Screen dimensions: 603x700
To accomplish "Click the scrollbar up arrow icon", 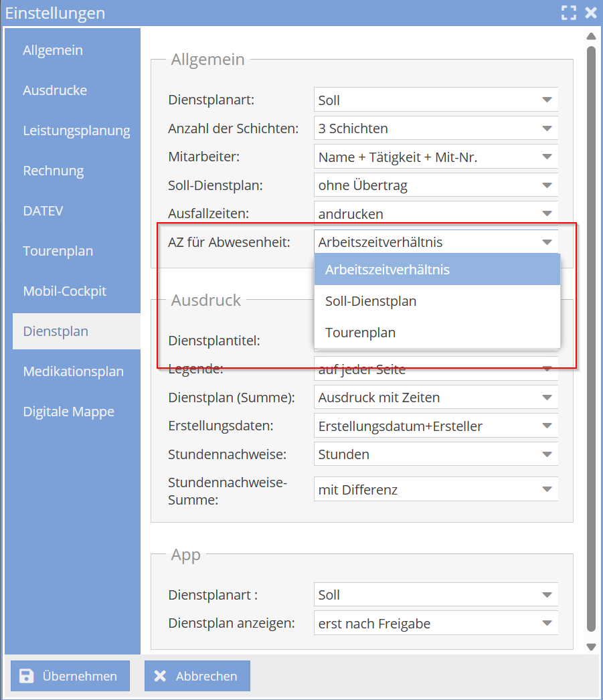I will pos(591,37).
